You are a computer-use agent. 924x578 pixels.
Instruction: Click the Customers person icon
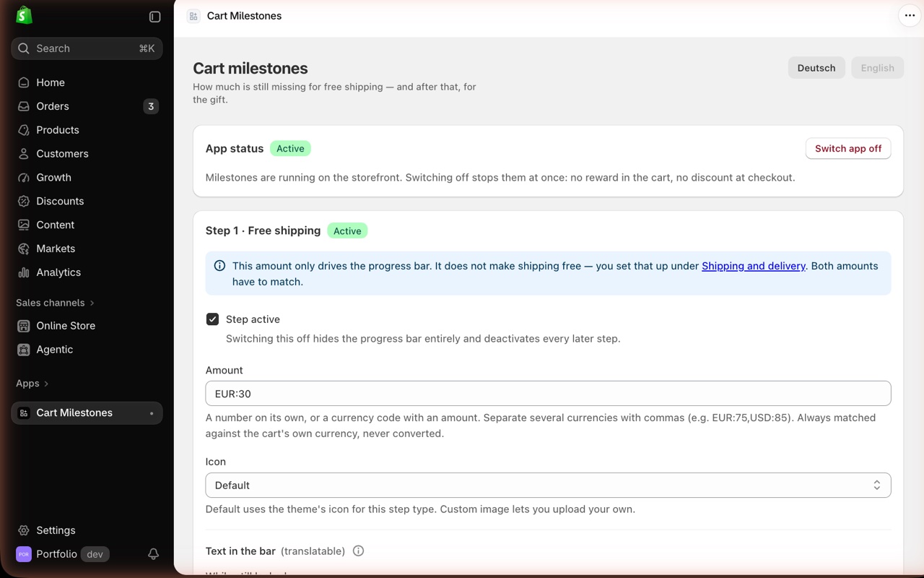24,154
